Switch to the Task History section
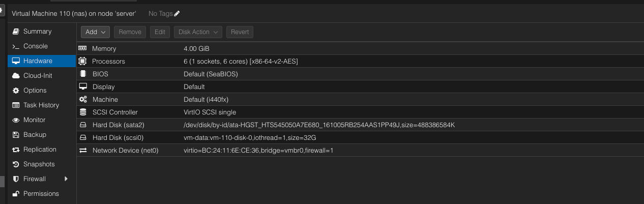 coord(41,105)
